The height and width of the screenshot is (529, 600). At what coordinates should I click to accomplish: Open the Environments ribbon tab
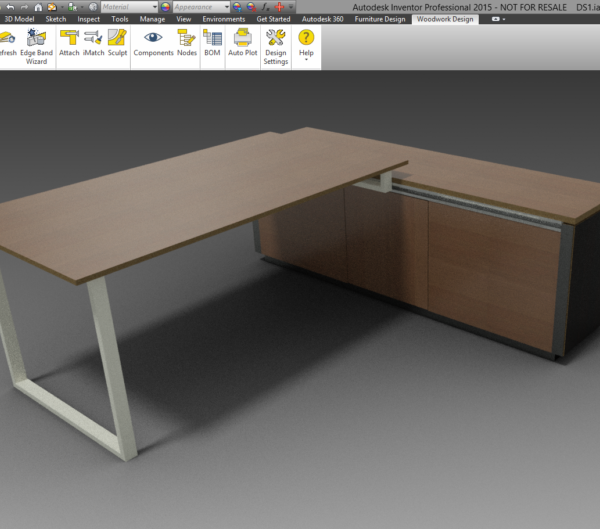[223, 19]
